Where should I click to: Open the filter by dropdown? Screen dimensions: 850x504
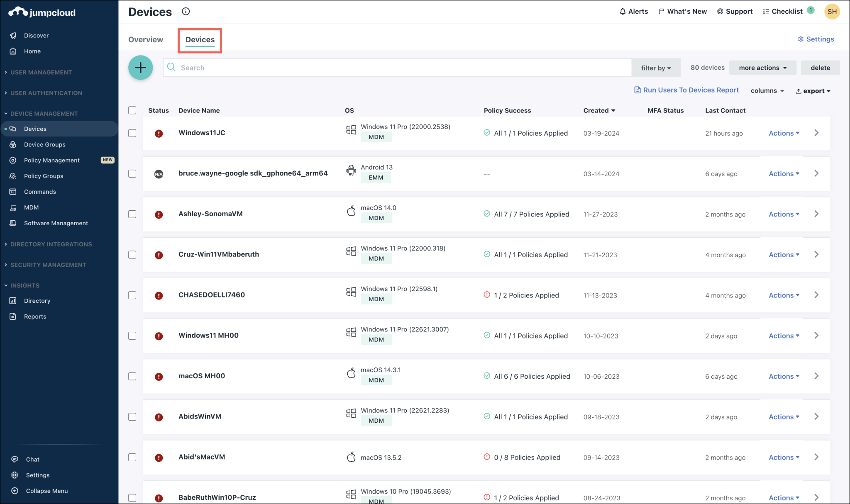point(656,67)
